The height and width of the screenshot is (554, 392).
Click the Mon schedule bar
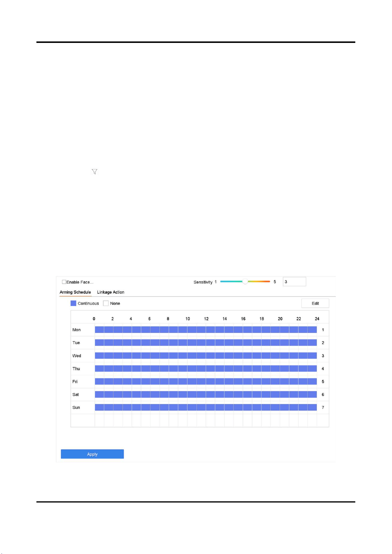tap(206, 330)
